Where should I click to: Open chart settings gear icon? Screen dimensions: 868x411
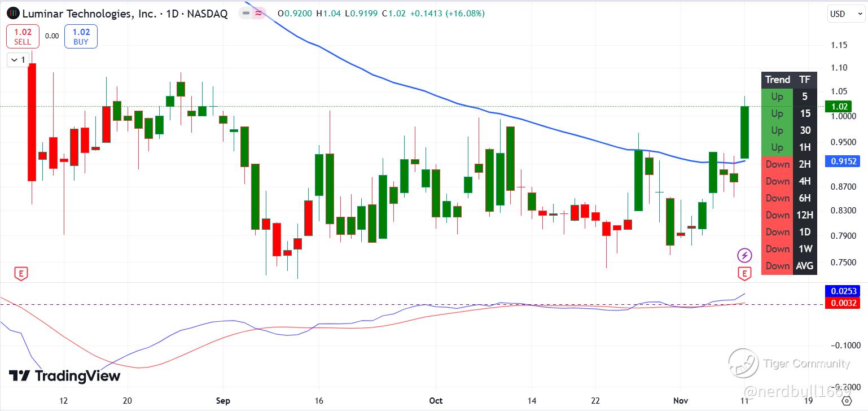point(847,401)
